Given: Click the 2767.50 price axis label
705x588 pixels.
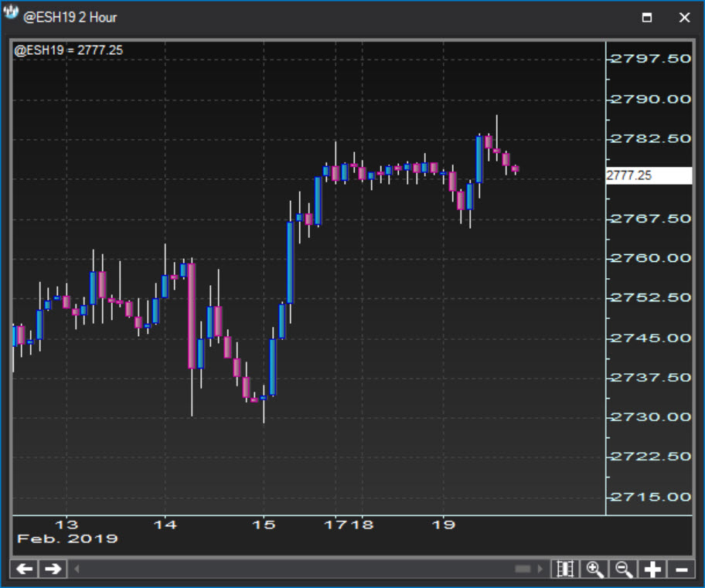Looking at the screenshot, I should point(651,219).
